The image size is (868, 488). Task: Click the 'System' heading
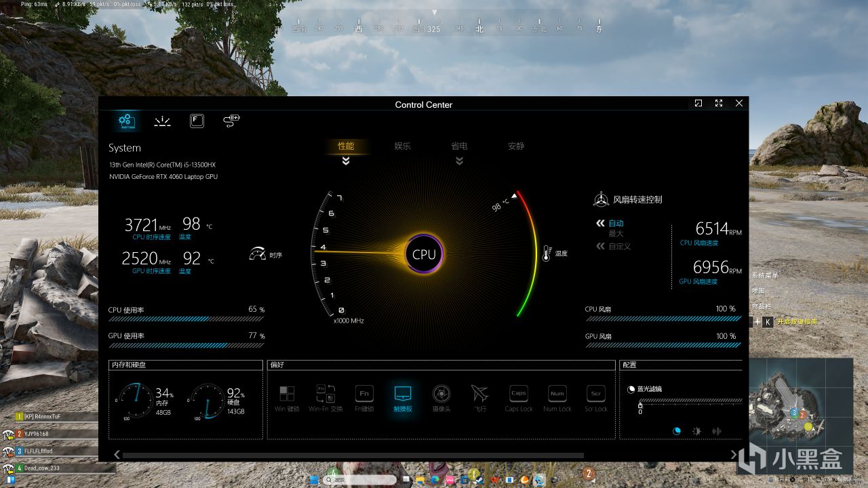[x=125, y=148]
